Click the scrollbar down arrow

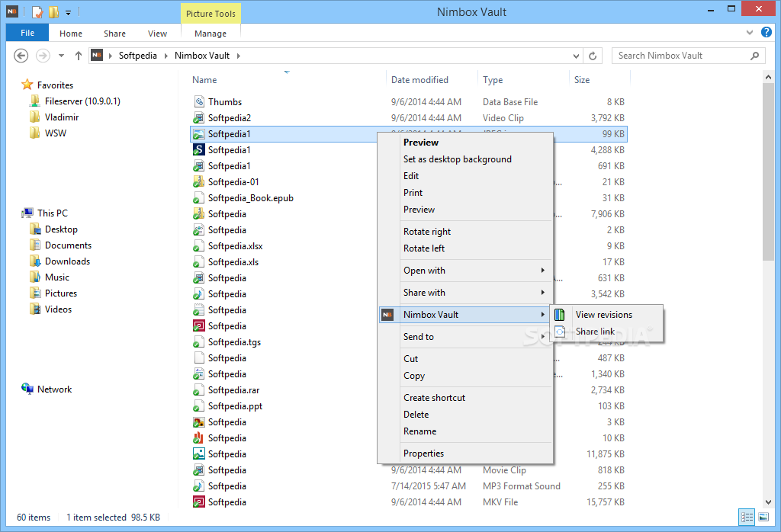tap(767, 502)
